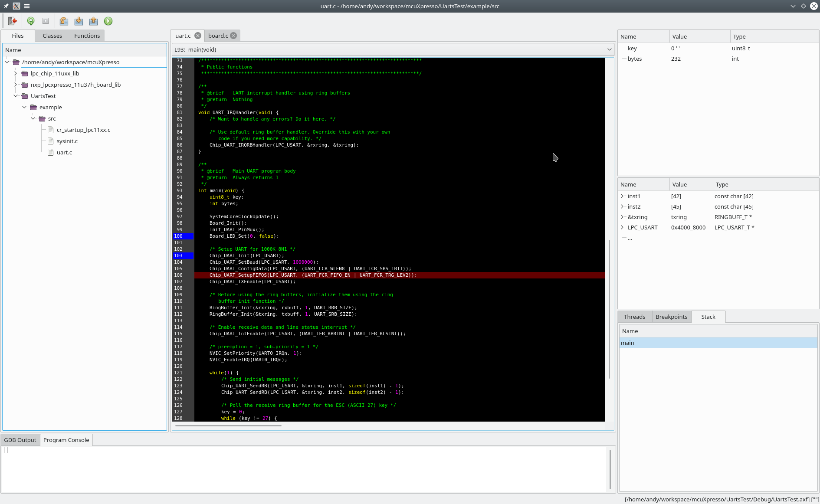Click the src folder icon
Viewport: 820px width, 504px height.
(42, 118)
